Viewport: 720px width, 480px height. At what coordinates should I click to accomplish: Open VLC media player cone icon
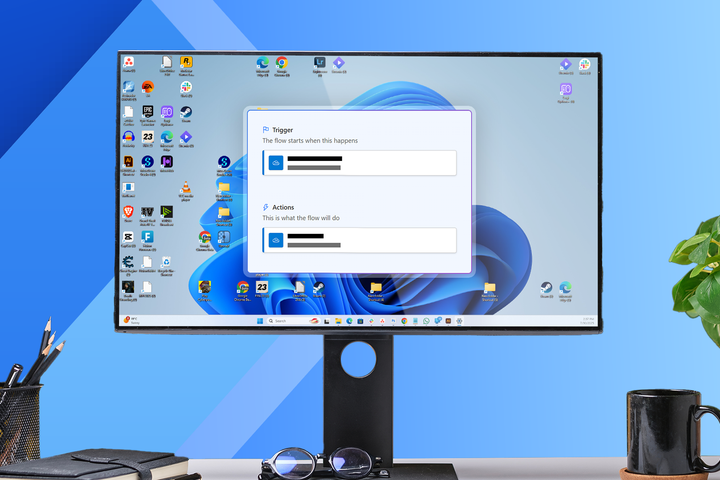pos(186,187)
